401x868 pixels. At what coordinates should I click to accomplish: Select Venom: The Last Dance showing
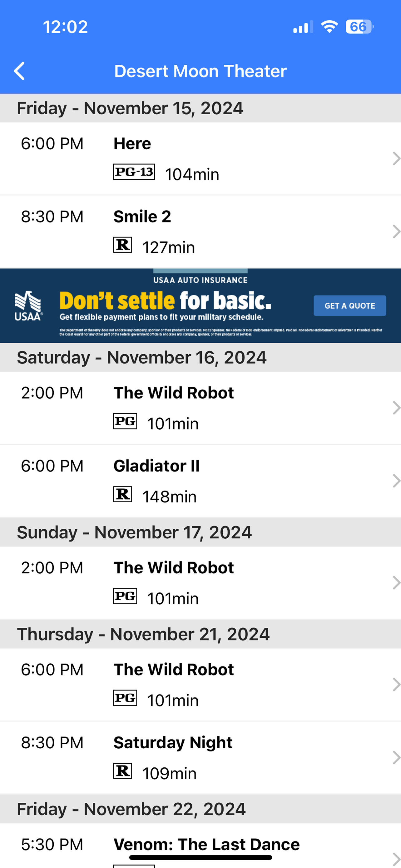point(200,846)
